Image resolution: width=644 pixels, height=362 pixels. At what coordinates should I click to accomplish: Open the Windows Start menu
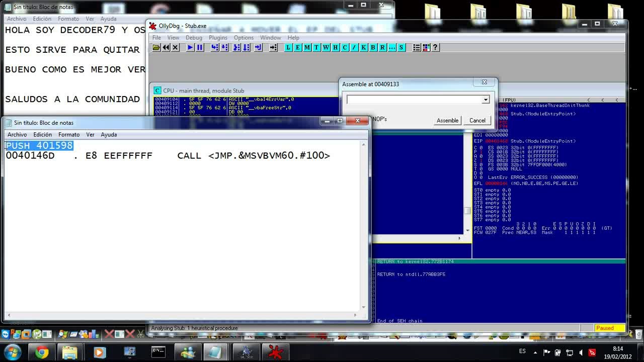13,352
